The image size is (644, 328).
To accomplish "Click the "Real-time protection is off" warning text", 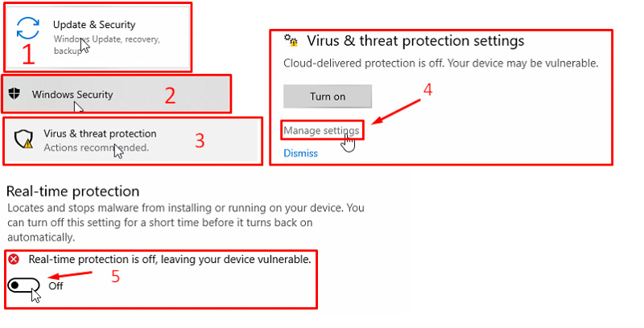I will [x=169, y=259].
